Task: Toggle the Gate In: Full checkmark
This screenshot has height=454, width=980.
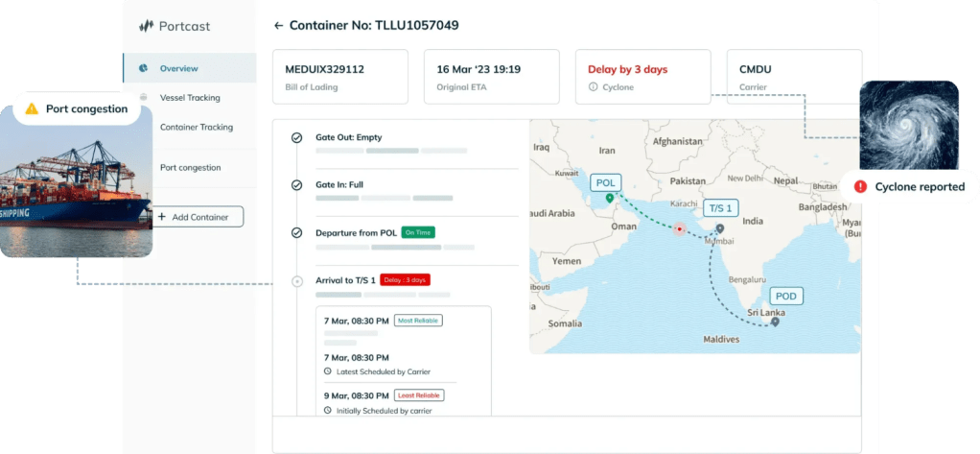Action: (x=296, y=185)
